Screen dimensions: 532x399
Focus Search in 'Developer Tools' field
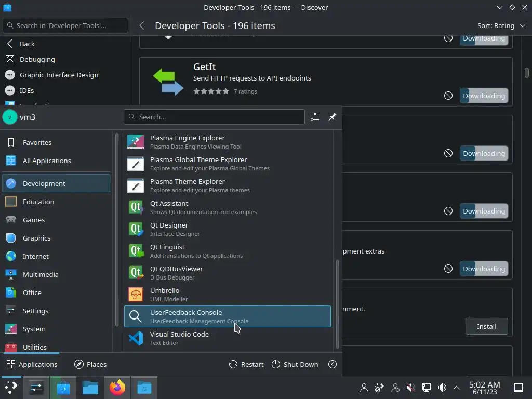tap(65, 25)
